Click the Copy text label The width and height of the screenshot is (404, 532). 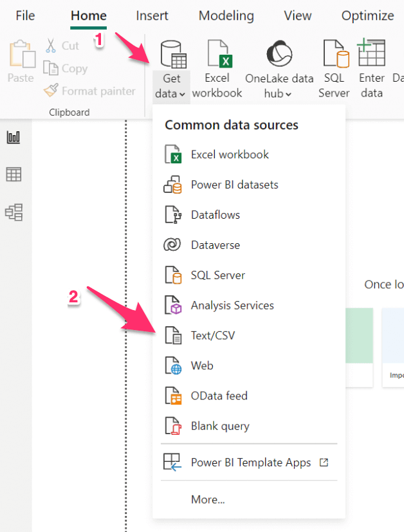tap(75, 69)
